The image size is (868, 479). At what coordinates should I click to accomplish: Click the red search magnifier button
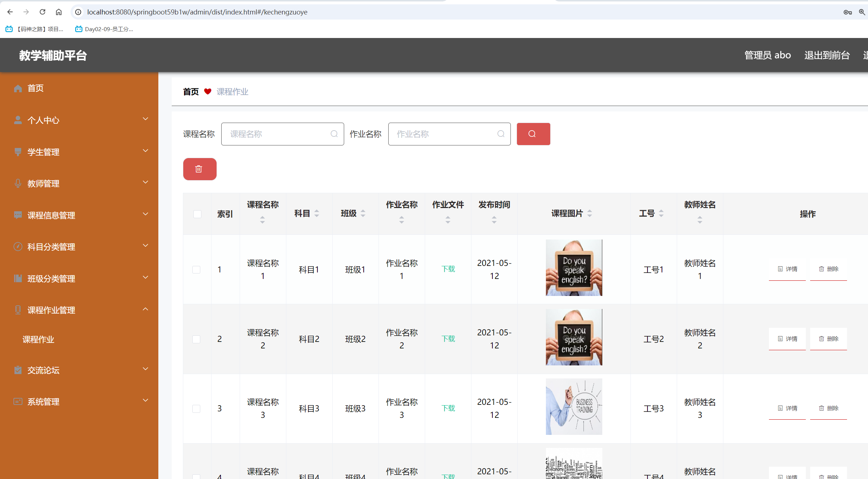coord(533,134)
